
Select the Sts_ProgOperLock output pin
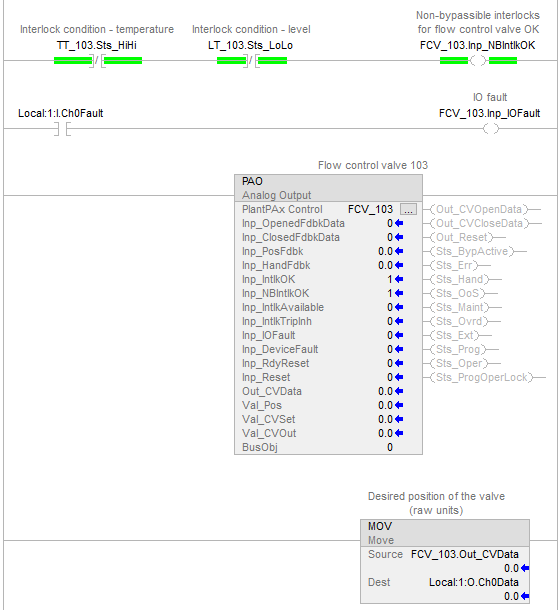(482, 377)
